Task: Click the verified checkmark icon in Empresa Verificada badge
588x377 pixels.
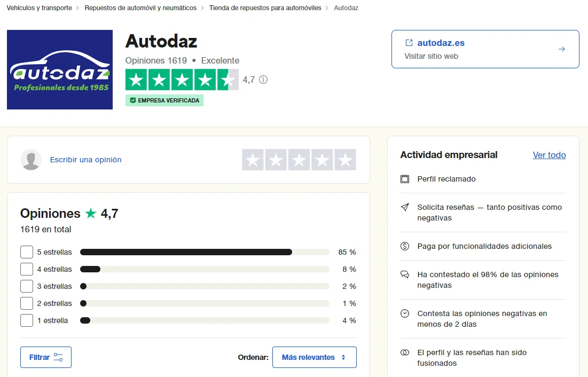Action: [133, 100]
